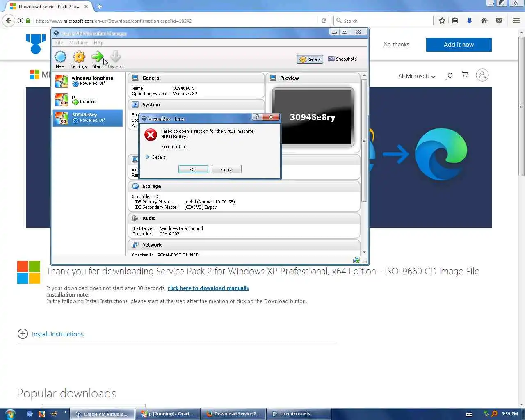Expand Install Instructions
525x420 pixels.
point(51,334)
